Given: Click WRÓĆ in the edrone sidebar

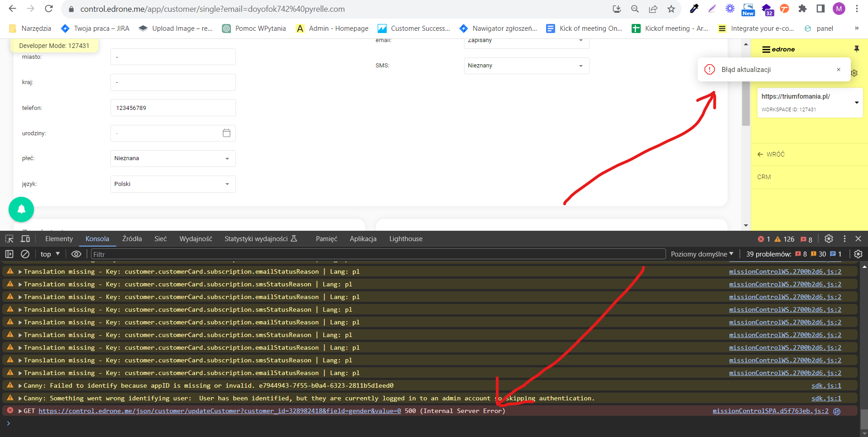Looking at the screenshot, I should pyautogui.click(x=771, y=154).
